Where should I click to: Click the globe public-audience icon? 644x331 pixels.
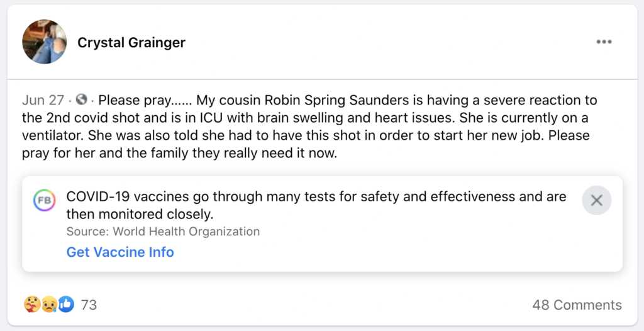(x=81, y=99)
